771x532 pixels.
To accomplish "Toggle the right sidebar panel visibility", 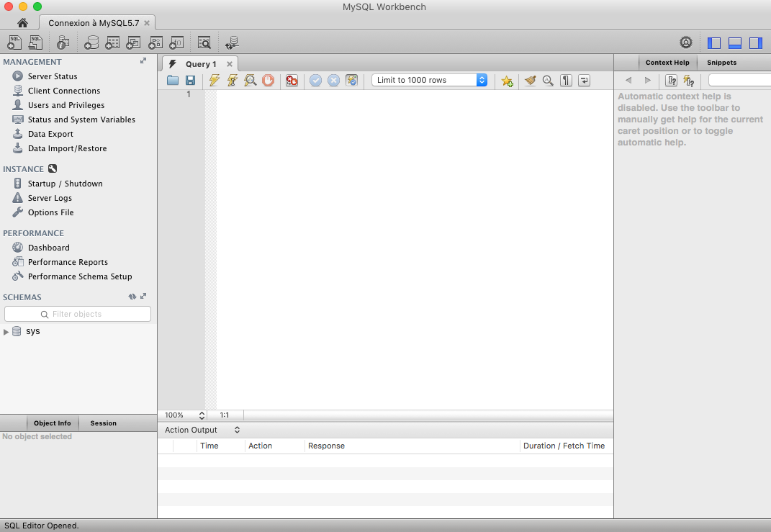I will 755,43.
